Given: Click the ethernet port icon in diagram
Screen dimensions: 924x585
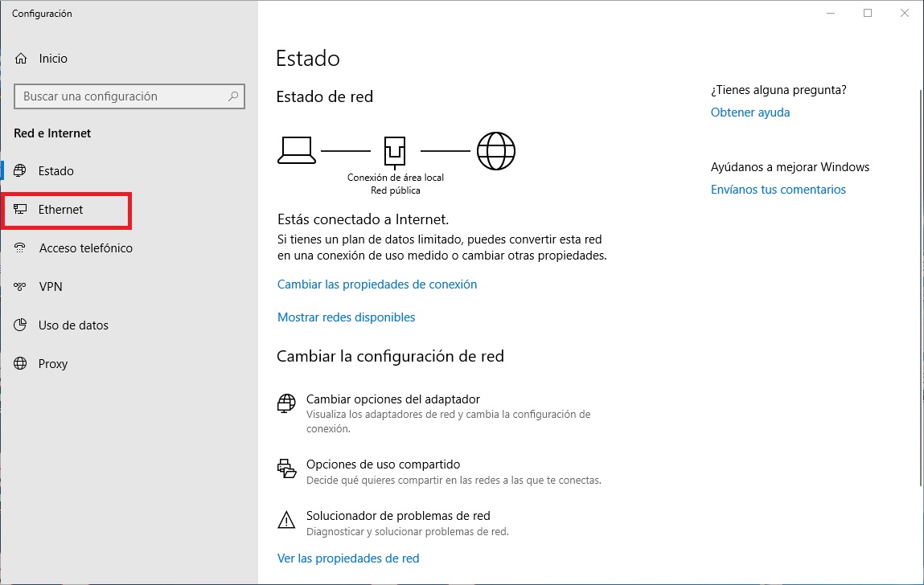Looking at the screenshot, I should pos(395,153).
